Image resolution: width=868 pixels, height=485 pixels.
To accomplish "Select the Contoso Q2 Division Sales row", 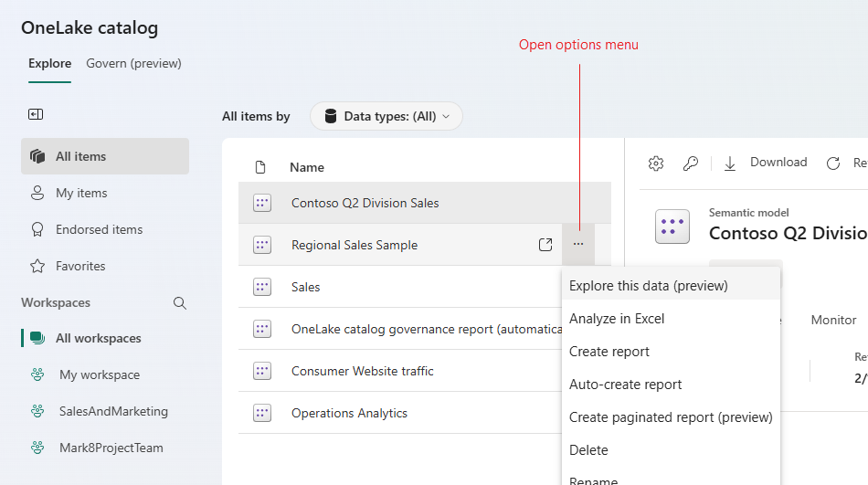I will point(365,203).
